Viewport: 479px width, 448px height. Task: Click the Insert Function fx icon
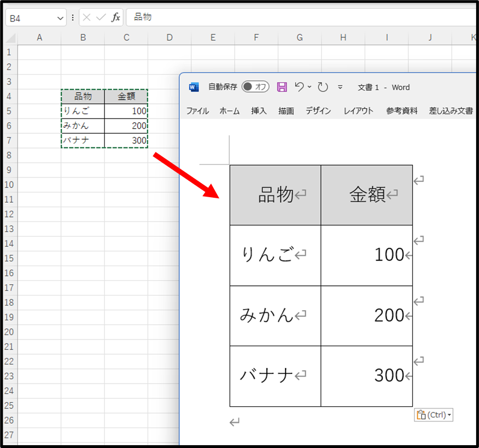click(115, 18)
